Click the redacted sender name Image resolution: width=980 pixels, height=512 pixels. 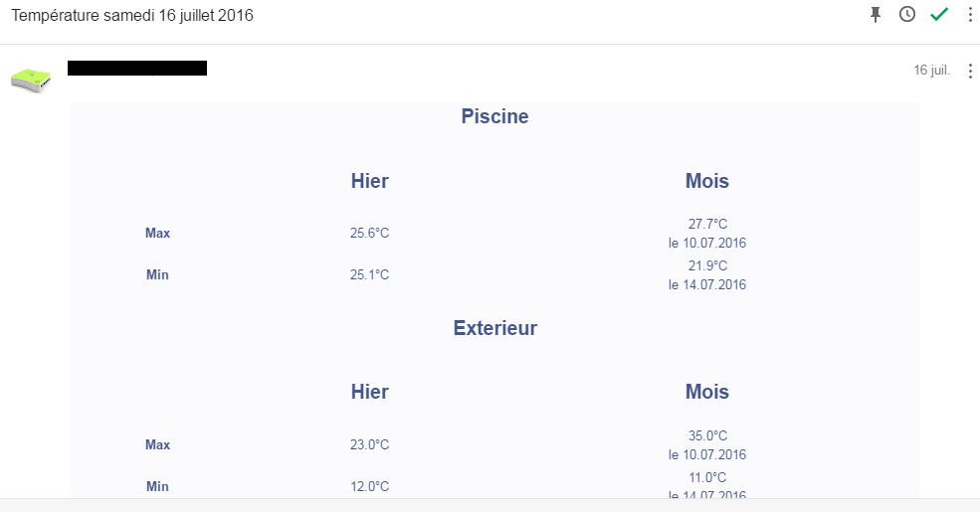pos(137,69)
